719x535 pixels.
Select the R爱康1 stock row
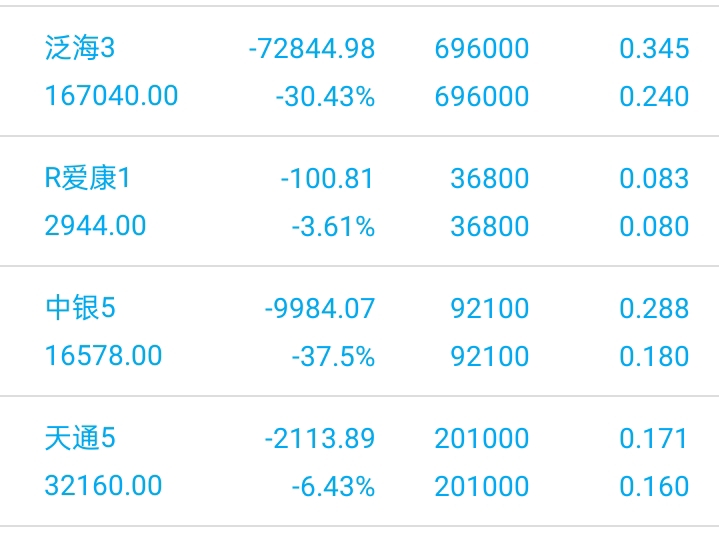pyautogui.click(x=360, y=201)
